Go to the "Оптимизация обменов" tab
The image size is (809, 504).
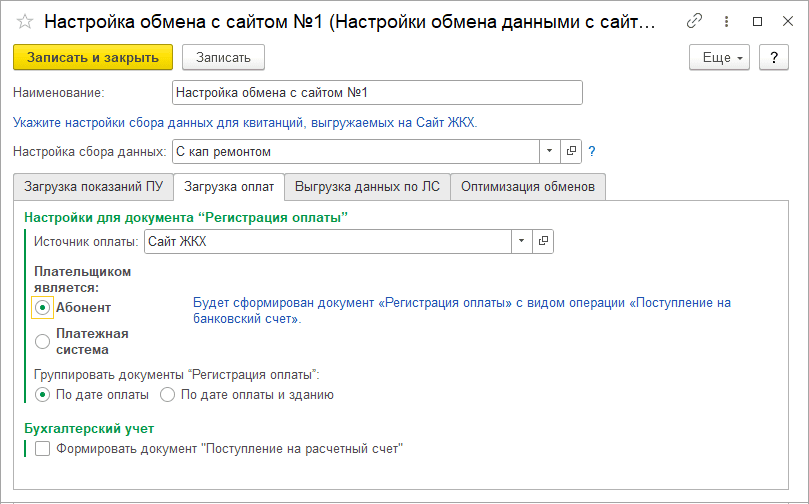click(x=528, y=187)
